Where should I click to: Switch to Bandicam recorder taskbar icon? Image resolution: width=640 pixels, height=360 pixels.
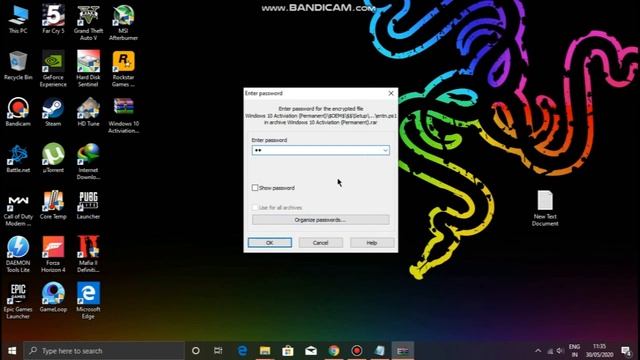pyautogui.click(x=357, y=351)
